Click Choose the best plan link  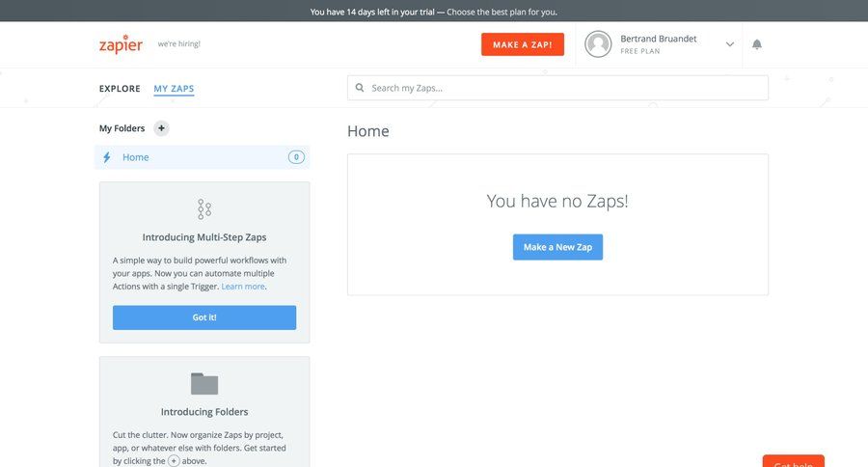(x=502, y=12)
